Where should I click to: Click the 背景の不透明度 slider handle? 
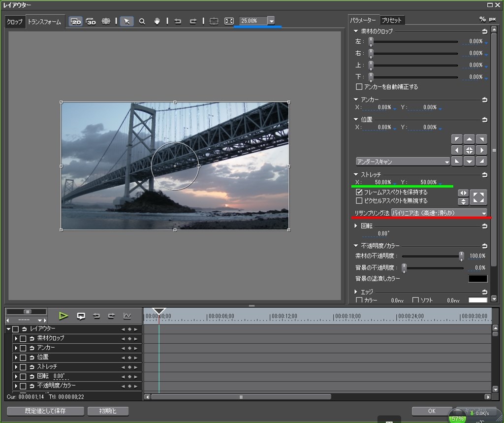click(x=404, y=268)
